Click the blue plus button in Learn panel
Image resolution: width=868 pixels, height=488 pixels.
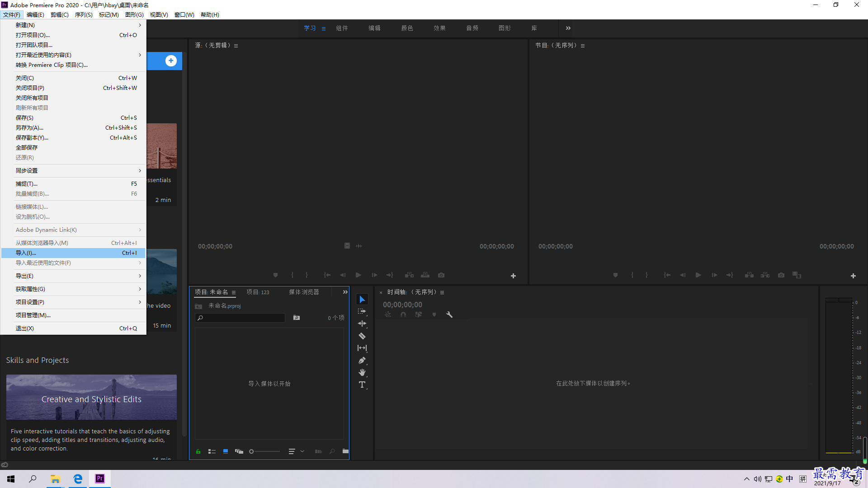[171, 61]
